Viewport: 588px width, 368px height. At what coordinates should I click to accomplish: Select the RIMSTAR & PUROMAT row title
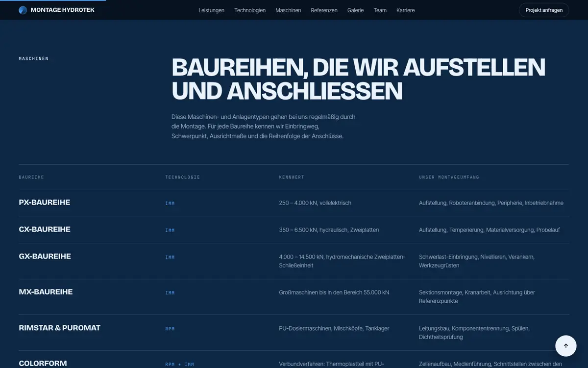(60, 328)
